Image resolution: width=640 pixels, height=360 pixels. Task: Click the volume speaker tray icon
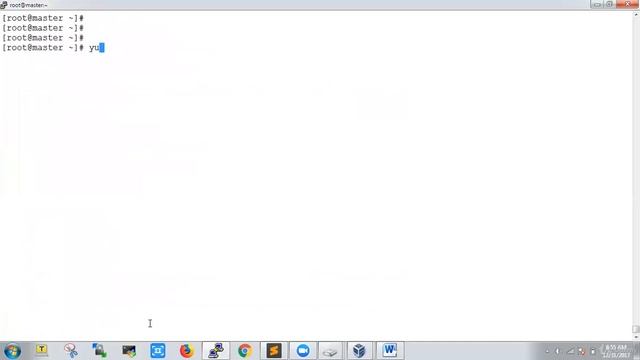[558, 351]
